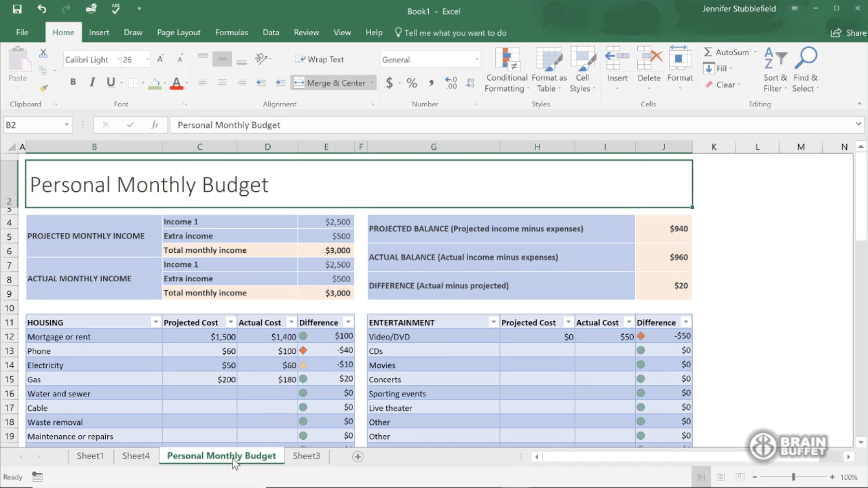The image size is (868, 488).
Task: Click the Save icon in title bar
Action: (17, 9)
